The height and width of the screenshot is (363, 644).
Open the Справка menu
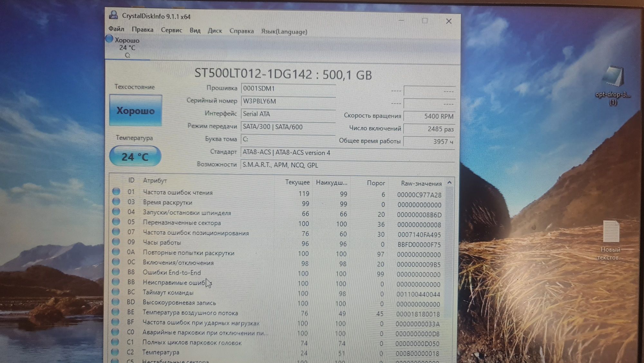point(241,31)
